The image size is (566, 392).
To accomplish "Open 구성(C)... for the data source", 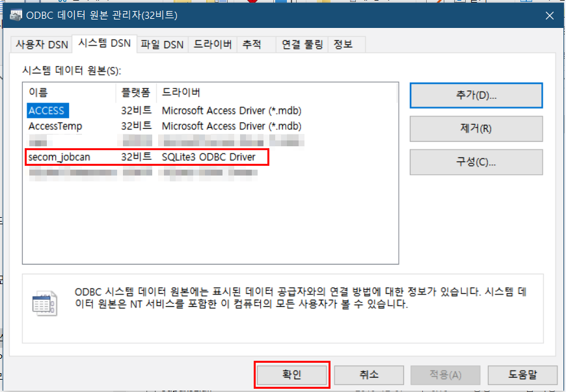I will click(x=476, y=162).
